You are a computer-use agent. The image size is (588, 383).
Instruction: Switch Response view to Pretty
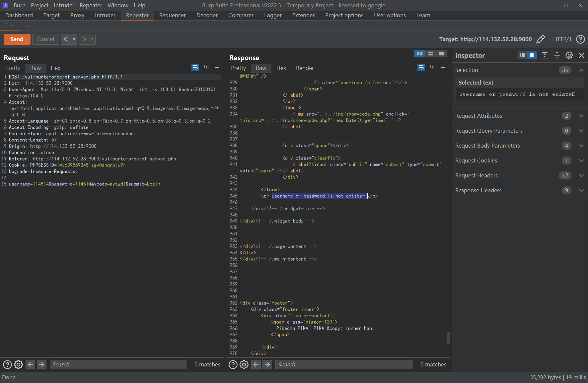pyautogui.click(x=239, y=68)
